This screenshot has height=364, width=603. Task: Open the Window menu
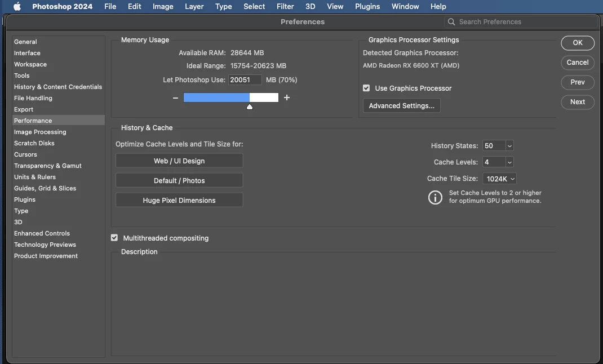pyautogui.click(x=405, y=7)
